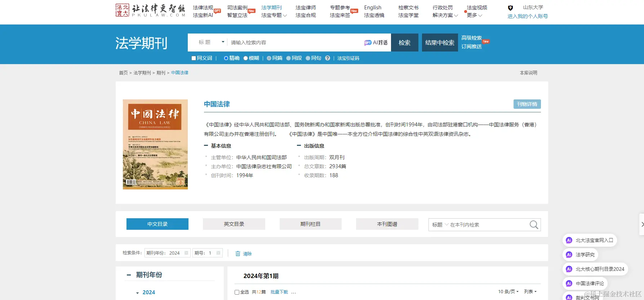Click 进入我的个人账号 link
The width and height of the screenshot is (644, 300).
[528, 16]
